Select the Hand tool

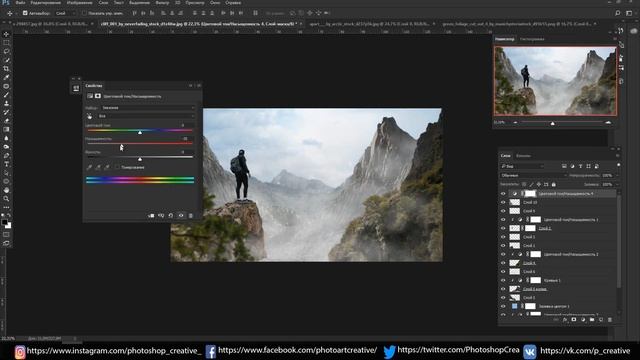coord(6,190)
